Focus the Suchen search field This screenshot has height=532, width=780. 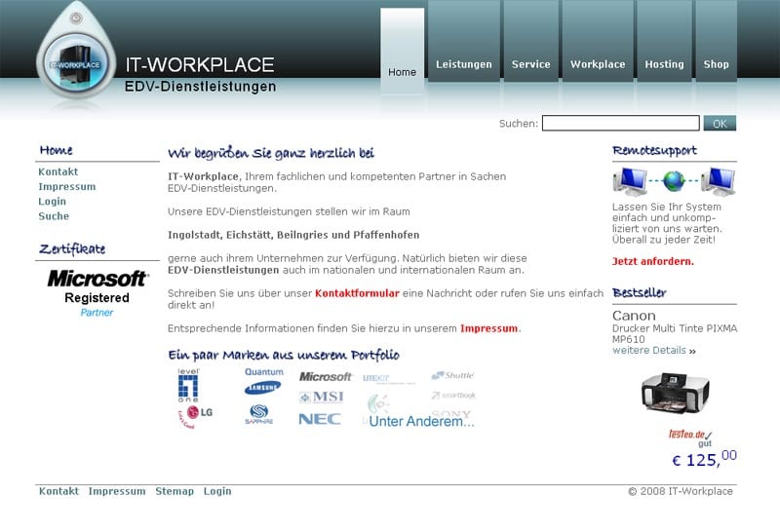click(x=620, y=123)
